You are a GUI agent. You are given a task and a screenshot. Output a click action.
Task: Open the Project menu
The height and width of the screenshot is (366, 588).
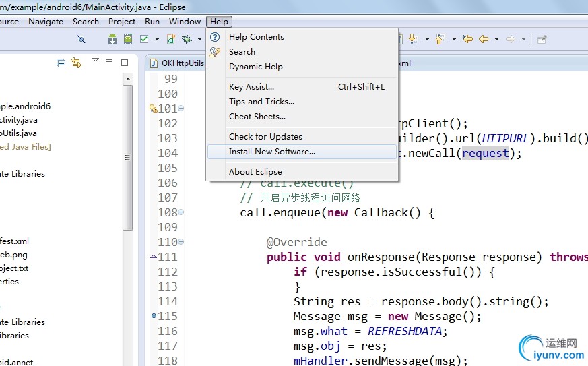tap(122, 22)
